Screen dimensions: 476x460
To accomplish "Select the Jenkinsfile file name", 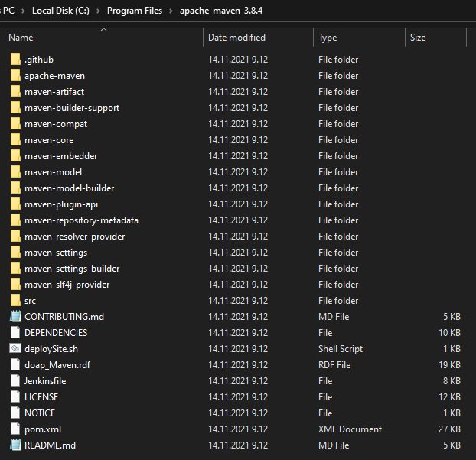I will [45, 380].
